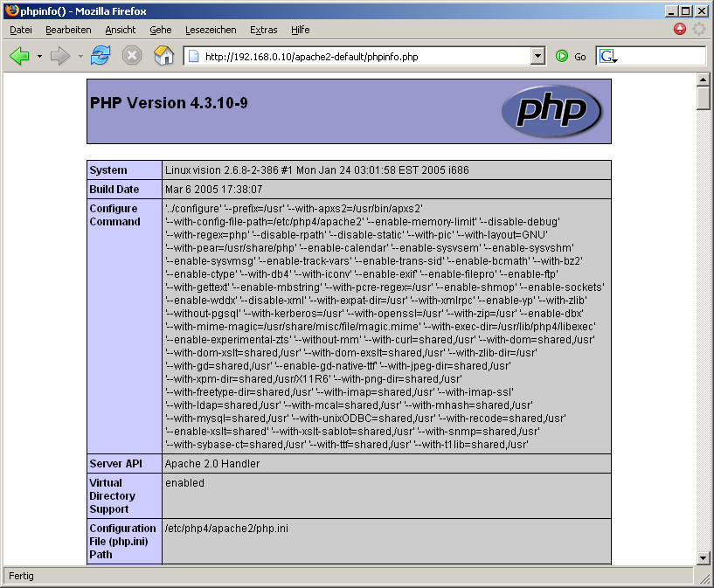Image resolution: width=714 pixels, height=588 pixels.
Task: Click the grey forward arrow button
Action: [59, 56]
